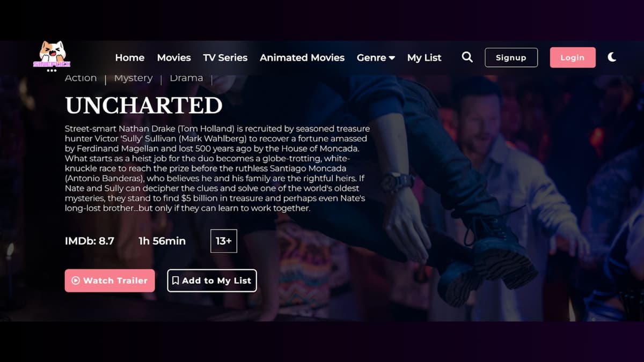Expand the Genre dropdown arrow
The height and width of the screenshot is (362, 644).
click(x=392, y=58)
